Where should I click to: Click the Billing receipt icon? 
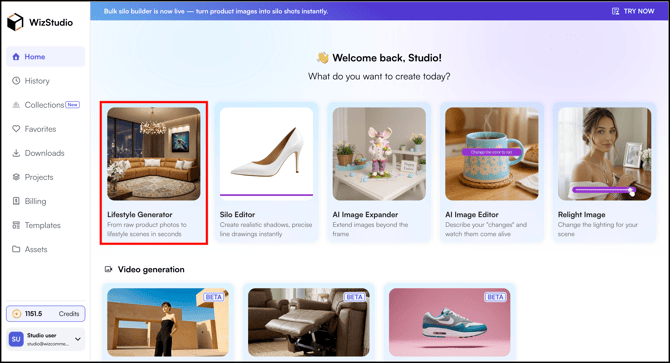pyautogui.click(x=16, y=201)
